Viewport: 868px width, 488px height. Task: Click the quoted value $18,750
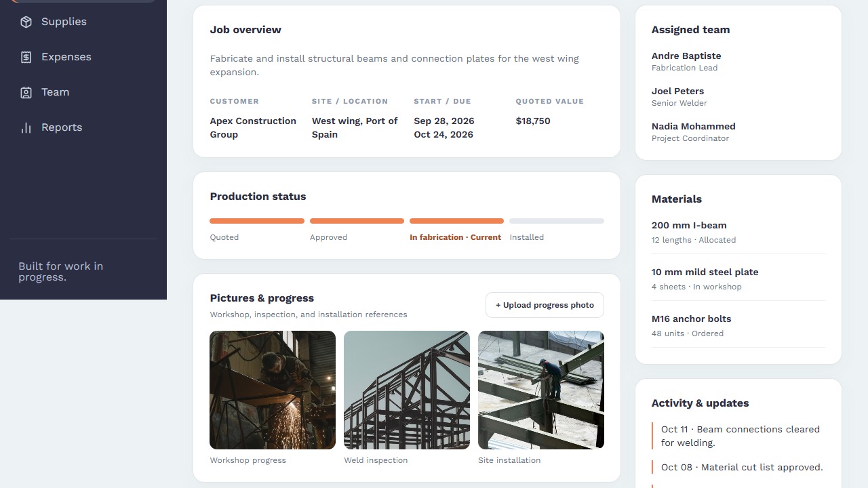(533, 121)
